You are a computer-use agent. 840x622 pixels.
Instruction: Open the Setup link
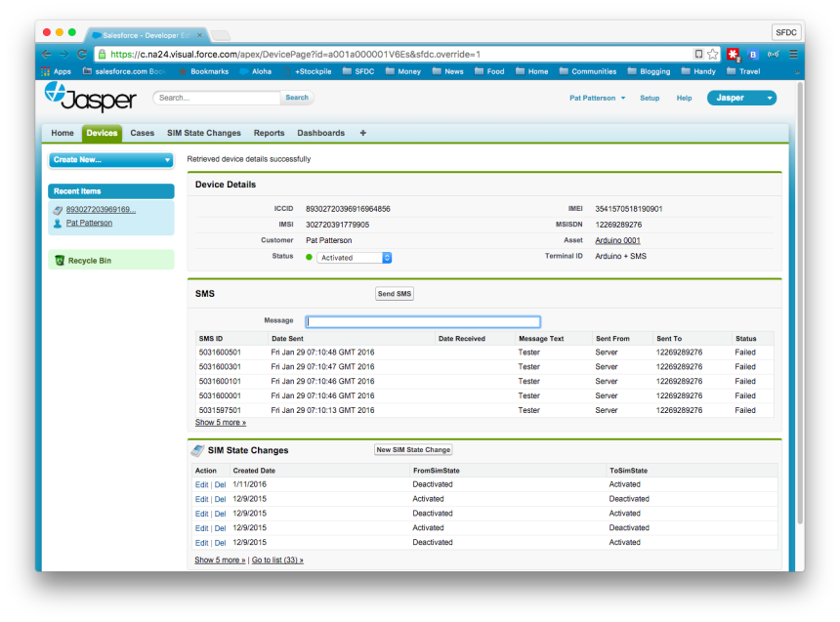point(650,98)
